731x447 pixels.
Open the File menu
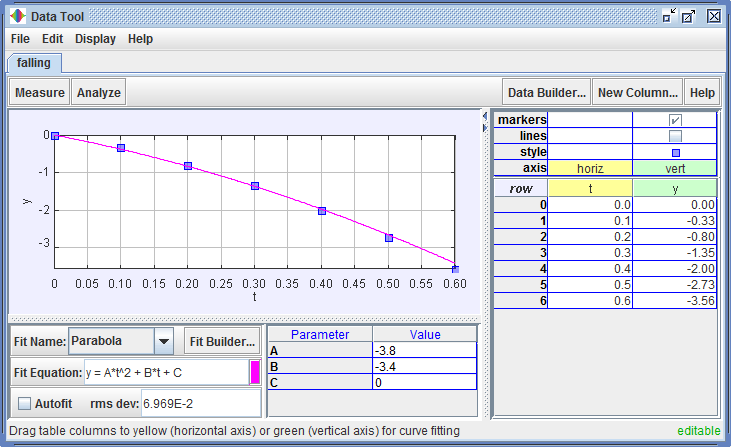pyautogui.click(x=20, y=39)
